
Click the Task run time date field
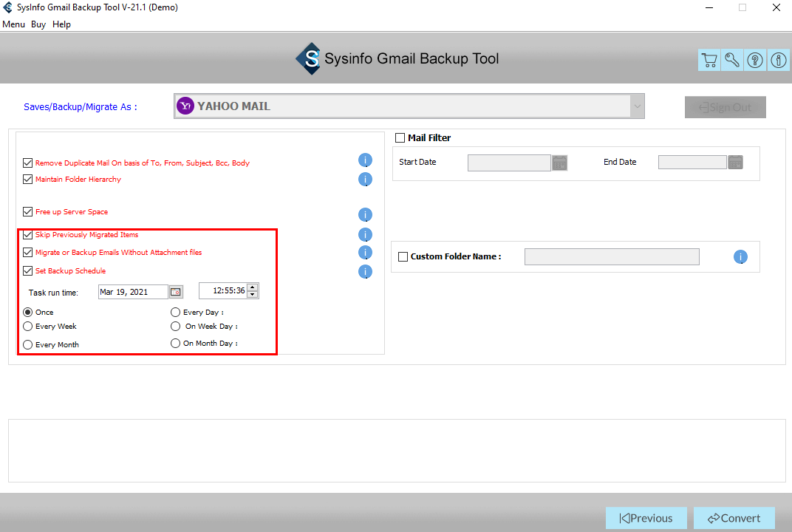point(133,292)
